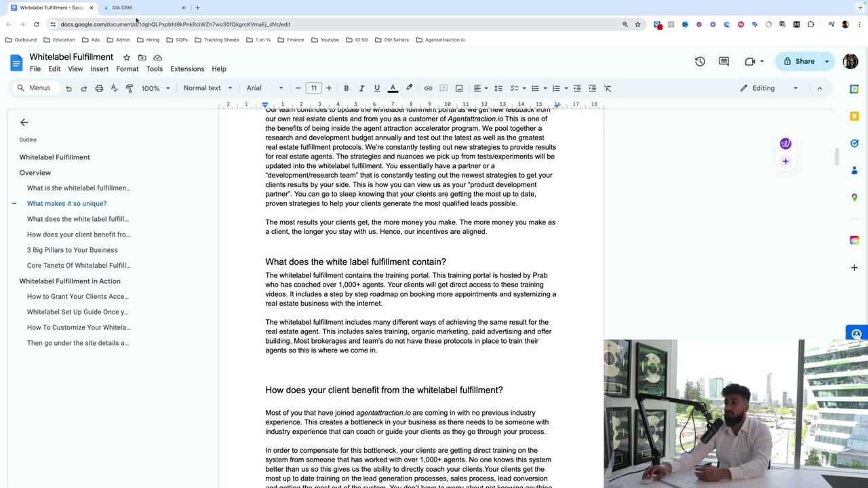Open the Outbound bookmarks folder
This screenshot has height=488, width=868.
(21, 40)
